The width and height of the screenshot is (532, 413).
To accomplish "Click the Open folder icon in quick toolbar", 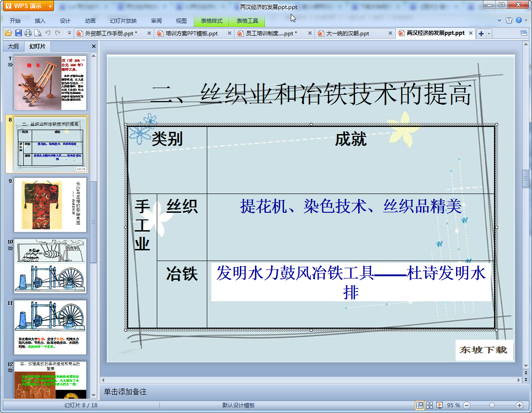I will (x=8, y=33).
